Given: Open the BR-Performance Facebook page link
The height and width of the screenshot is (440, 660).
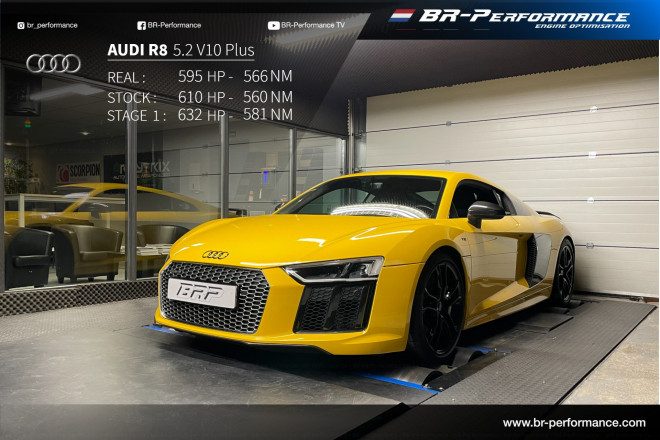Looking at the screenshot, I should (174, 25).
